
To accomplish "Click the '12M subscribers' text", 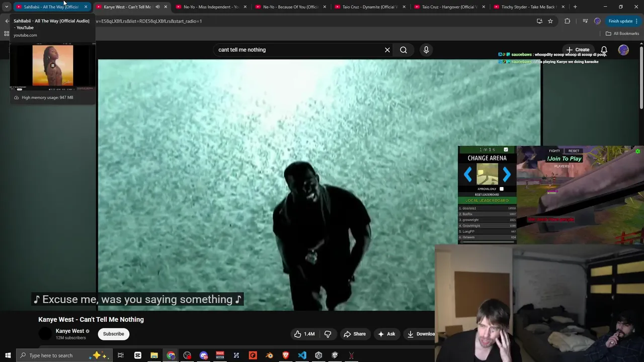I will click(x=70, y=338).
